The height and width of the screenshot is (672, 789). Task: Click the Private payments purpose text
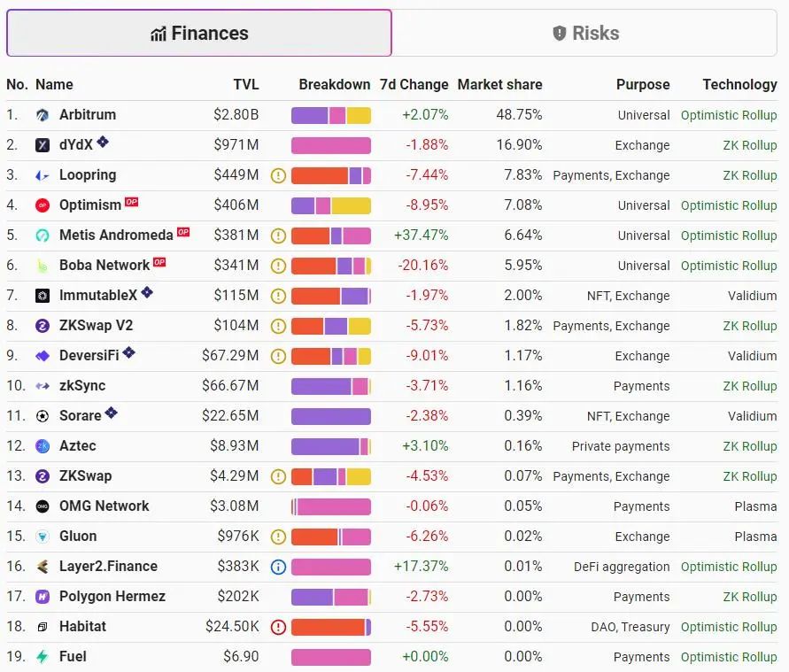(x=621, y=446)
